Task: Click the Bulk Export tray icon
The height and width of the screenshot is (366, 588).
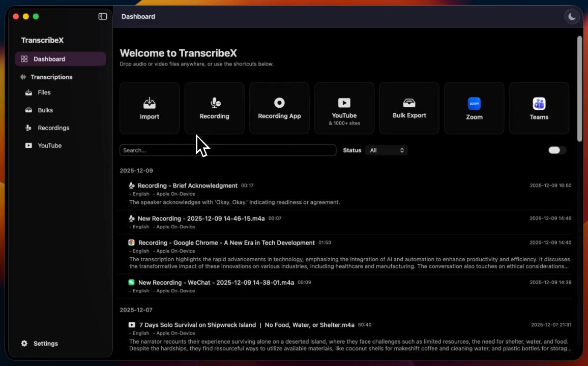Action: (409, 103)
